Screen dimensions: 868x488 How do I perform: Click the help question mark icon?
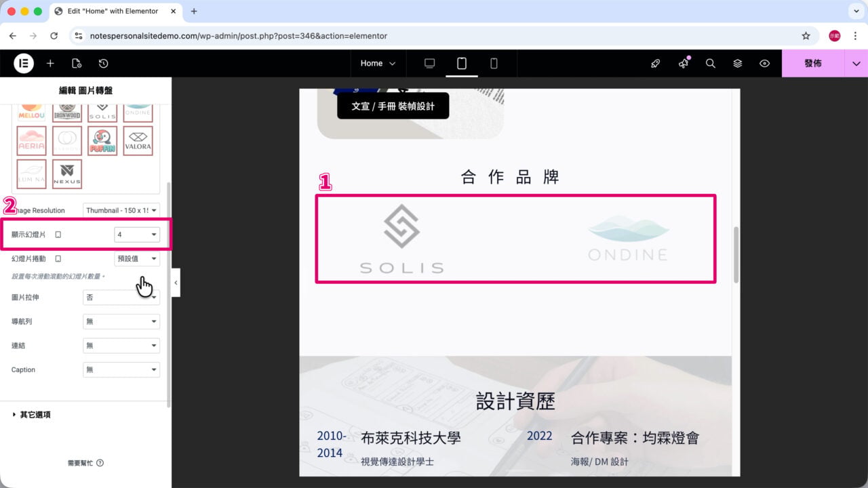[x=100, y=463]
